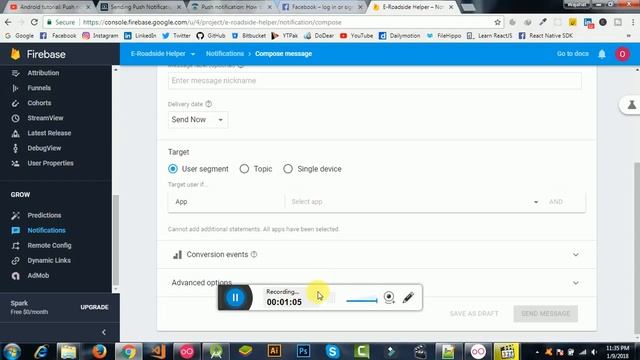Open Photoshop from the taskbar
The image size is (640, 360).
click(303, 351)
